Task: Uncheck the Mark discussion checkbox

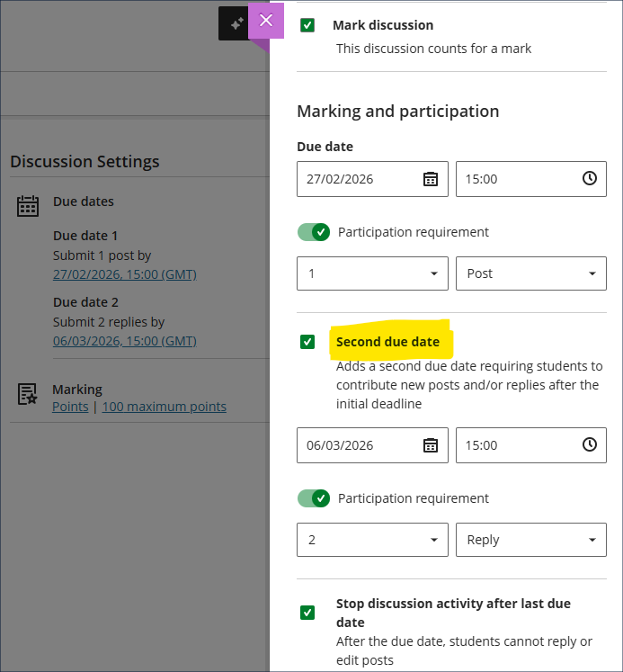Action: tap(307, 25)
